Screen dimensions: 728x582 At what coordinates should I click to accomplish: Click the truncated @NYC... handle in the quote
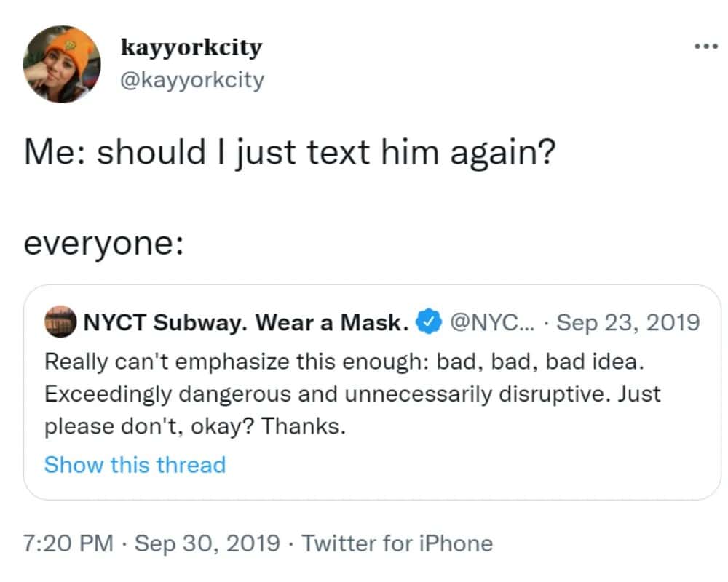point(491,321)
